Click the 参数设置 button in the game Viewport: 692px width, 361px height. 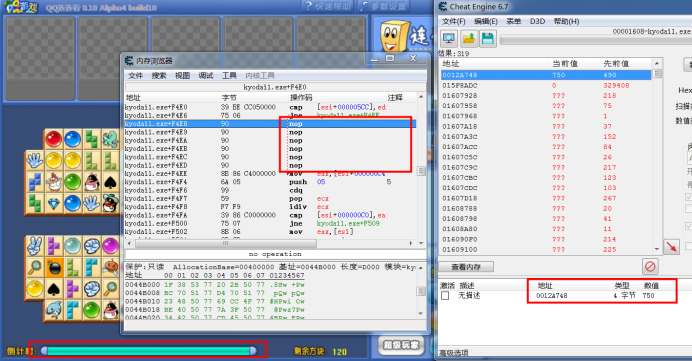(384, 6)
